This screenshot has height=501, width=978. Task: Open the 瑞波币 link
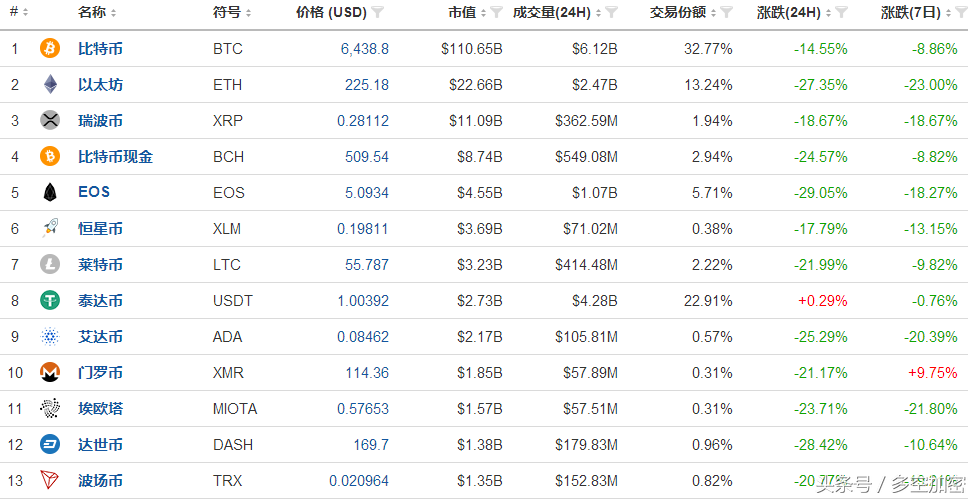pyautogui.click(x=100, y=120)
